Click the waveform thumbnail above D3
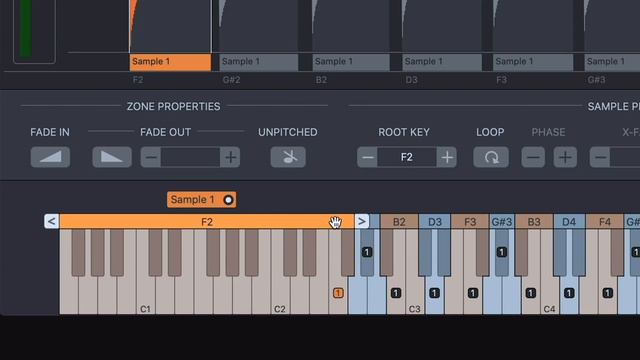Screen dimensions: 640x360 (x=442, y=26)
